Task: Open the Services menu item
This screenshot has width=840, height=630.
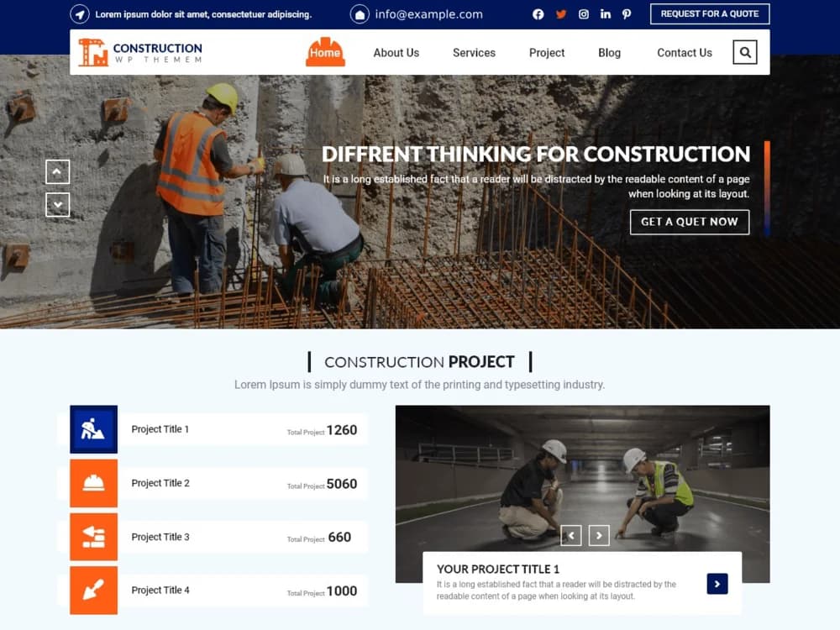Action: (x=473, y=52)
